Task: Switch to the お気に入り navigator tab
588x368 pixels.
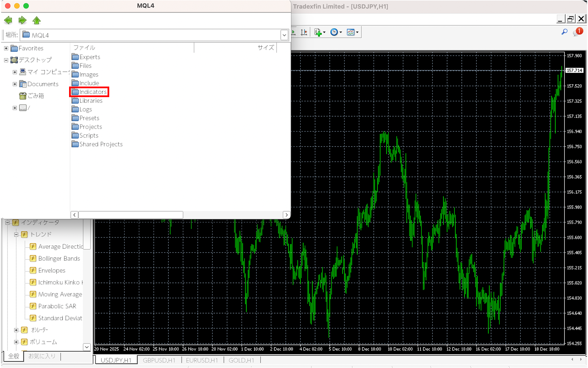Action: [42, 356]
